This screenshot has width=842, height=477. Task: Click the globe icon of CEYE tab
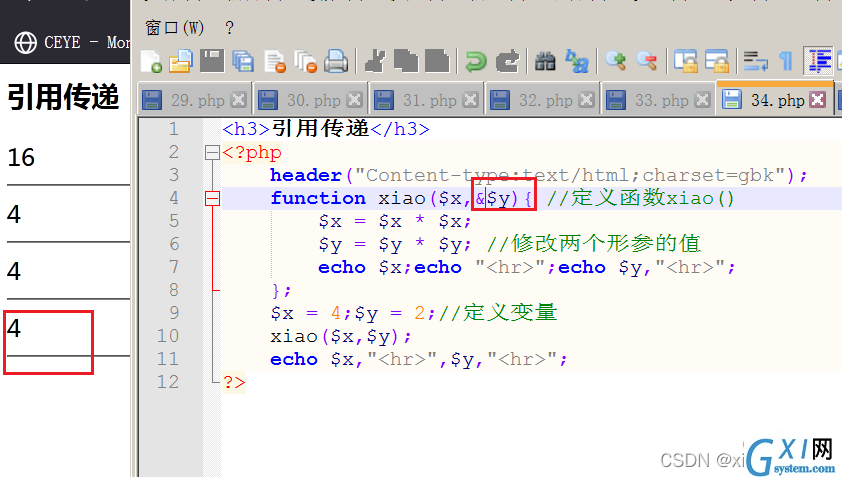tap(26, 42)
